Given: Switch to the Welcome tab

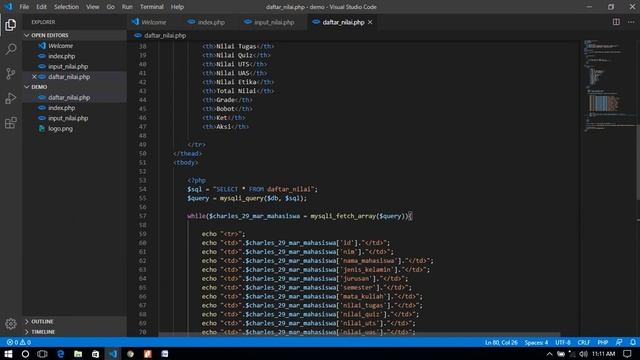Looking at the screenshot, I should click(x=154, y=22).
